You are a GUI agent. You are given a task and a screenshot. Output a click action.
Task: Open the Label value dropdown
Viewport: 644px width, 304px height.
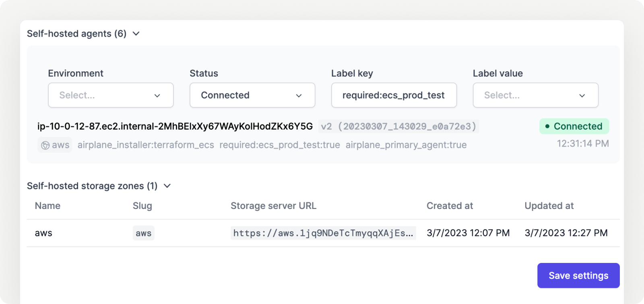point(535,95)
